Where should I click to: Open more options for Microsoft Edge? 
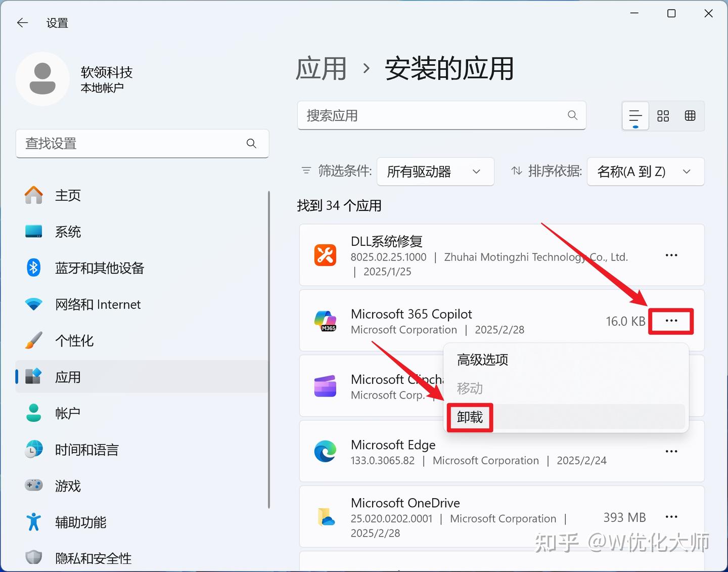point(671,452)
